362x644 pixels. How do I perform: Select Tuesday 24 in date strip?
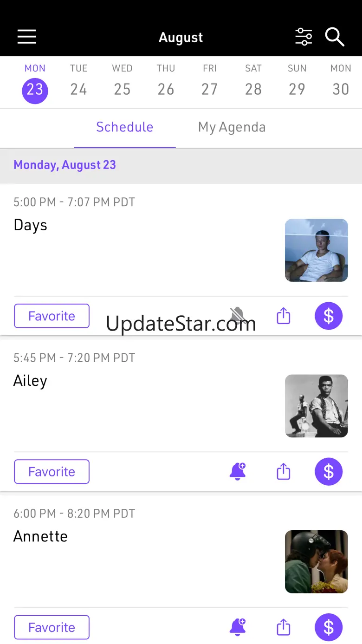pyautogui.click(x=78, y=83)
